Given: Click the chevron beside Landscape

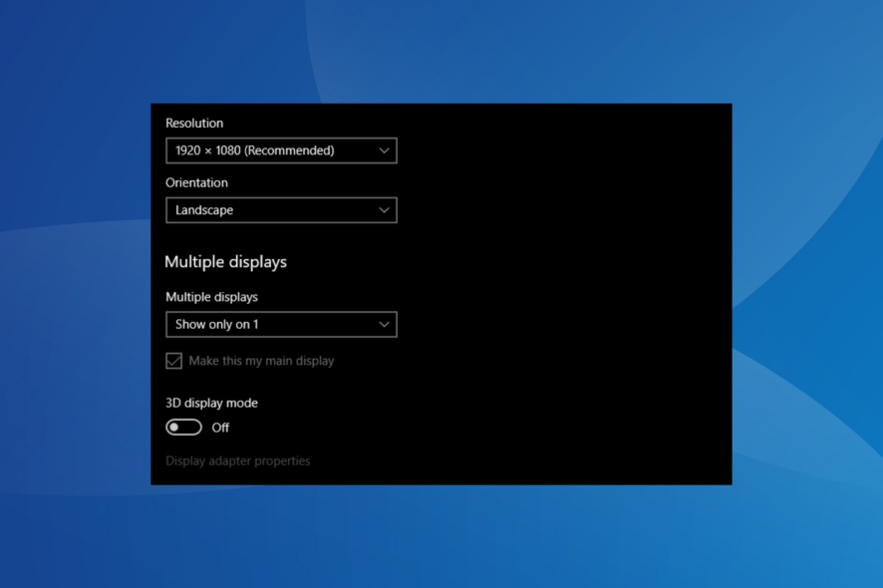Looking at the screenshot, I should (384, 210).
